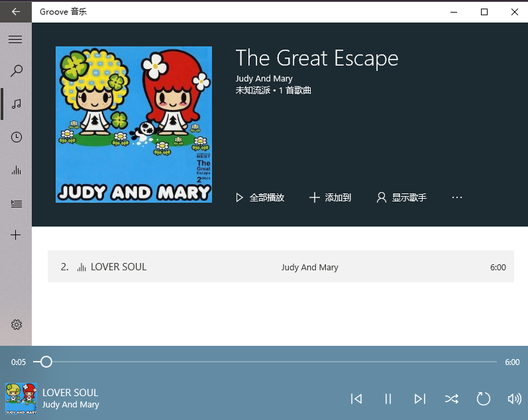
Task: Click the back arrow in title bar
Action: (16, 12)
